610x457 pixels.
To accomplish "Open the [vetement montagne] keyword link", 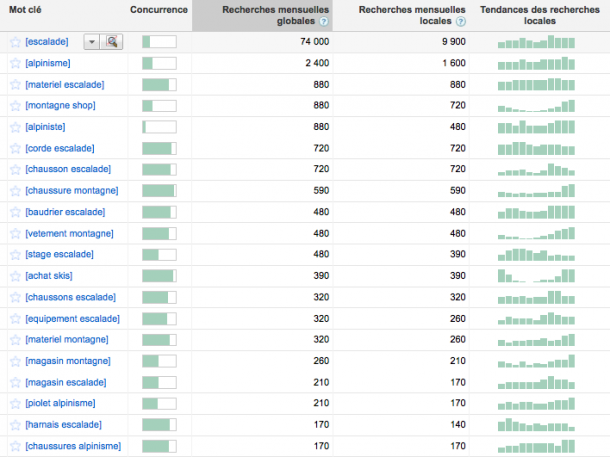I will 69,233.
